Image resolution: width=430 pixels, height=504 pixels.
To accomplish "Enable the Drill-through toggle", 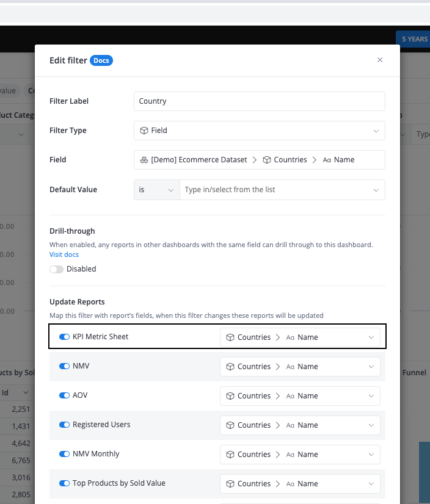I will (57, 269).
